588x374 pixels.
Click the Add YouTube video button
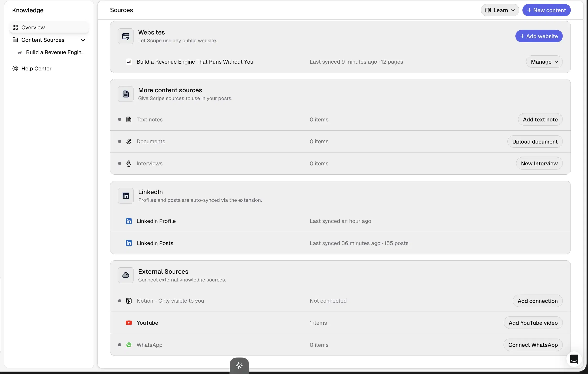pos(533,323)
